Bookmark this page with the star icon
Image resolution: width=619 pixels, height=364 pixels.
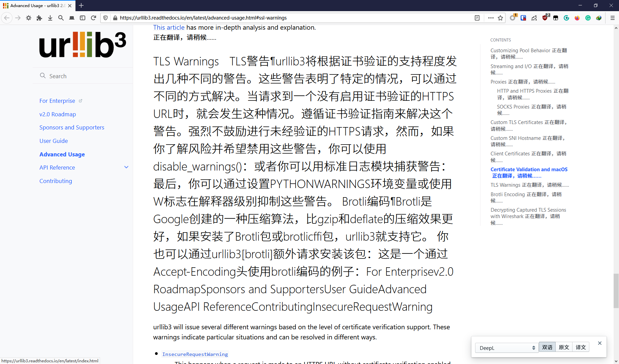(x=501, y=18)
